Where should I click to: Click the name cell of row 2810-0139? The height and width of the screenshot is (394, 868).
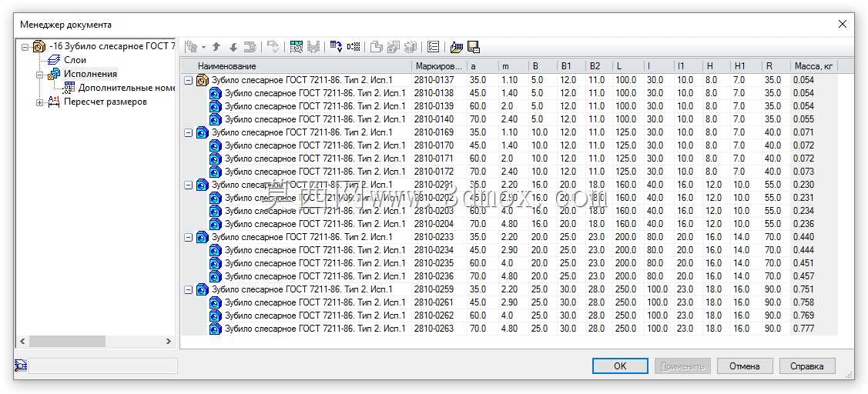[x=315, y=106]
